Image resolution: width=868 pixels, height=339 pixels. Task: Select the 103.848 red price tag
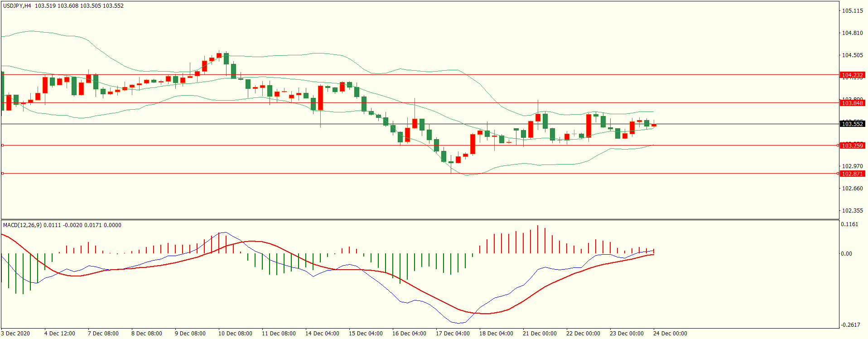coord(852,103)
